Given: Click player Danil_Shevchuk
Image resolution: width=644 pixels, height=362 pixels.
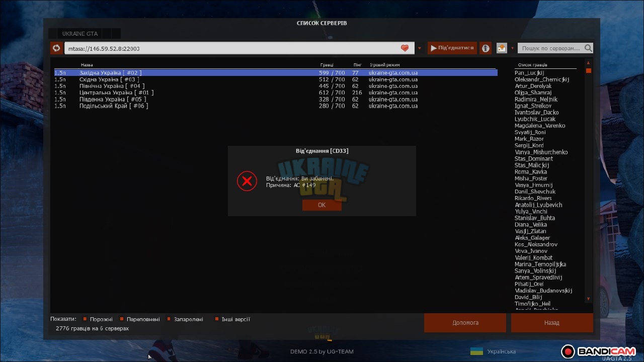Looking at the screenshot, I should pos(535,192).
